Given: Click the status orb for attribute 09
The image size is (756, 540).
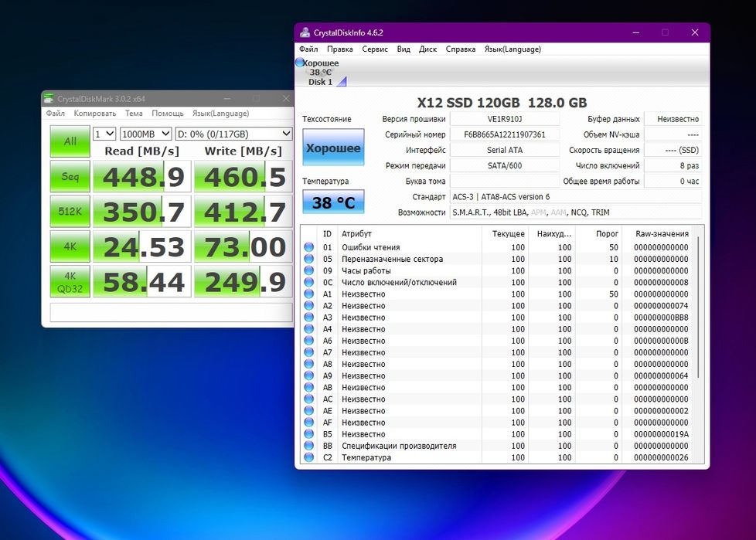Looking at the screenshot, I should click(309, 270).
